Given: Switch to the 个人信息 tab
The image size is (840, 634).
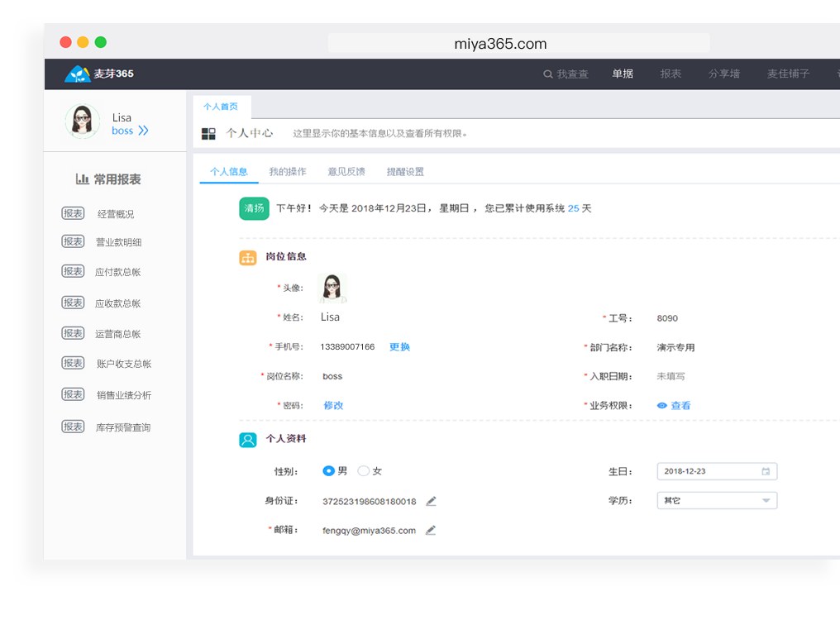Looking at the screenshot, I should [229, 171].
